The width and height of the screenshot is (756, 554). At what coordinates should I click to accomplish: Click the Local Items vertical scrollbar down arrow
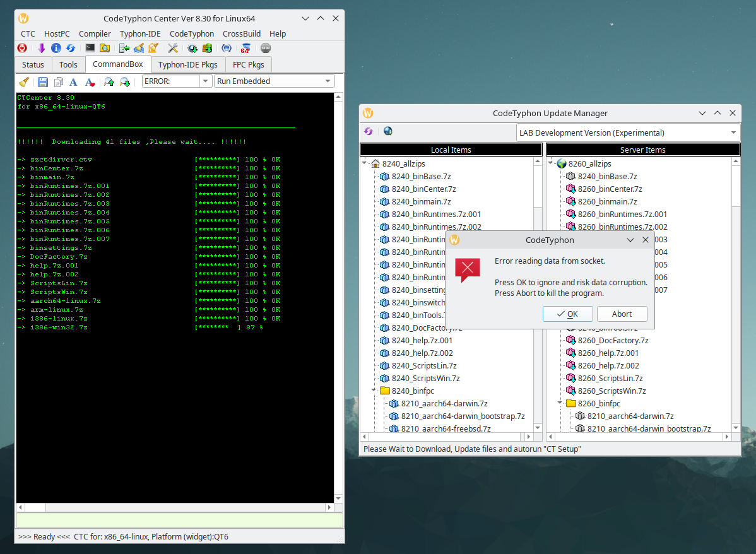click(538, 428)
